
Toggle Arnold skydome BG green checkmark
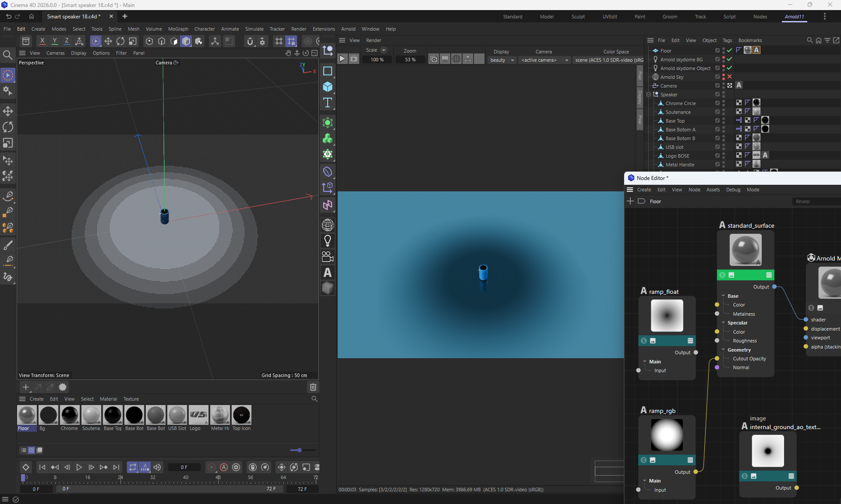tap(730, 59)
